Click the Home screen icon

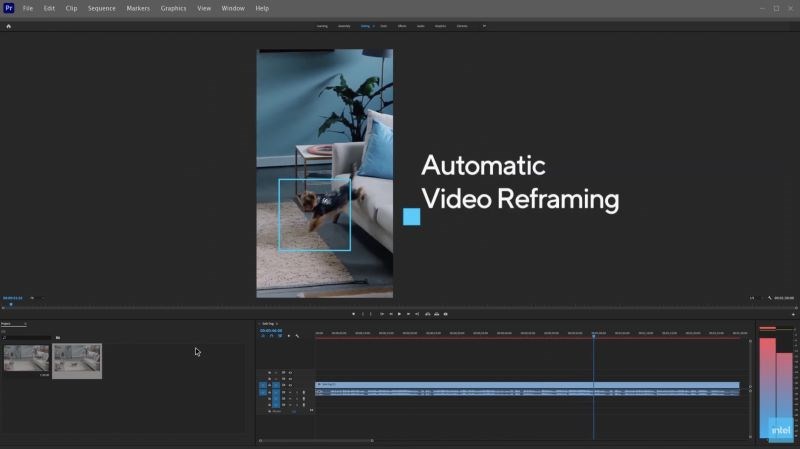9,26
